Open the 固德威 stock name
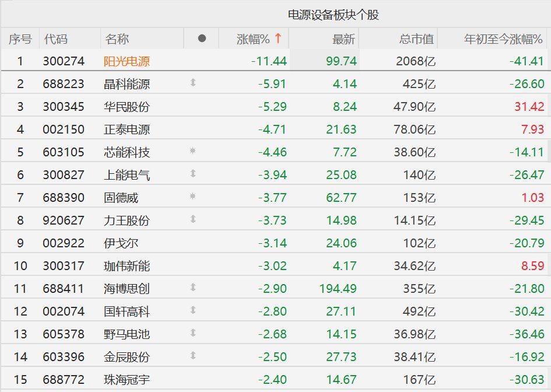 [121, 198]
